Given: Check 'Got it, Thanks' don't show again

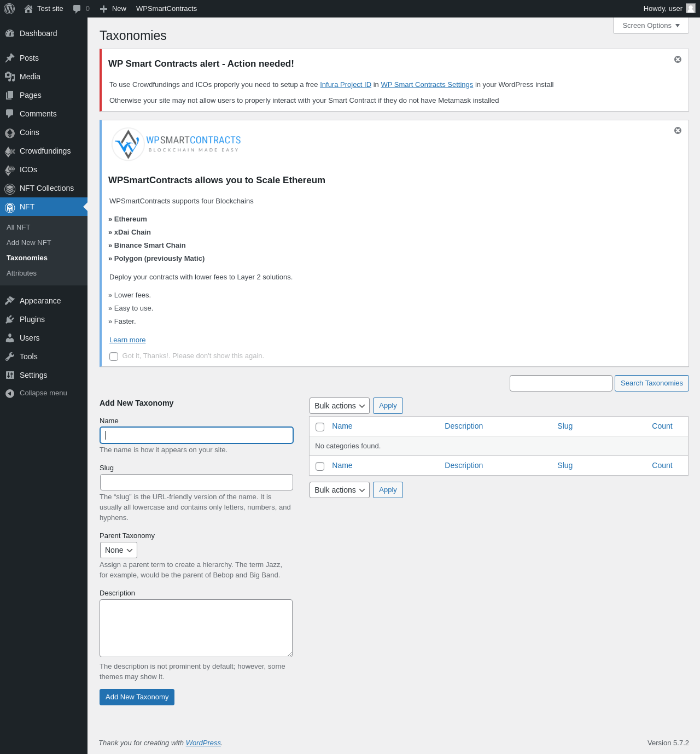Looking at the screenshot, I should (114, 356).
